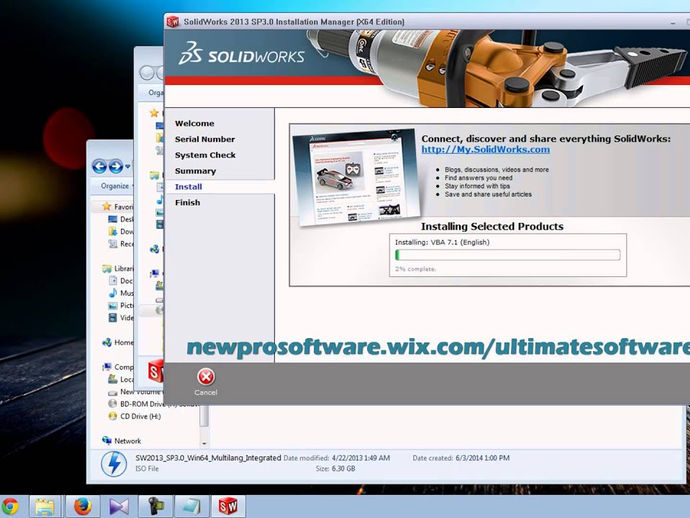
Task: Select Computer in the Explorer navigation pane
Action: click(x=118, y=367)
